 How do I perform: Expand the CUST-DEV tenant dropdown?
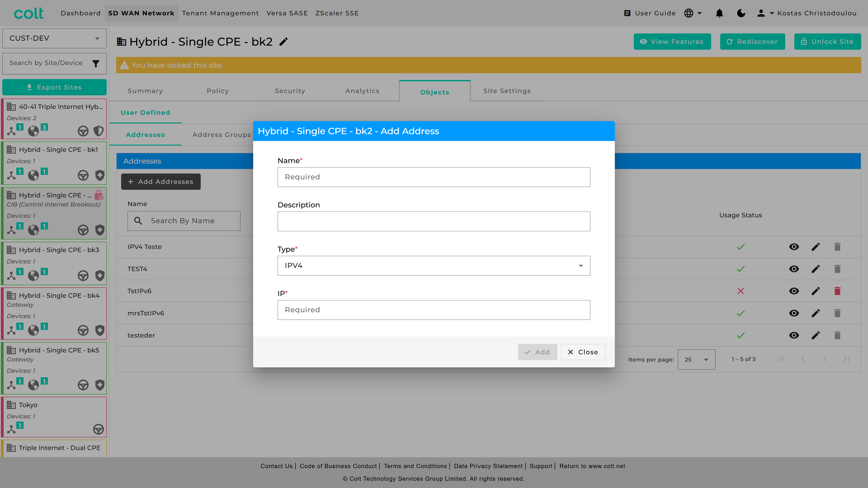pyautogui.click(x=54, y=38)
